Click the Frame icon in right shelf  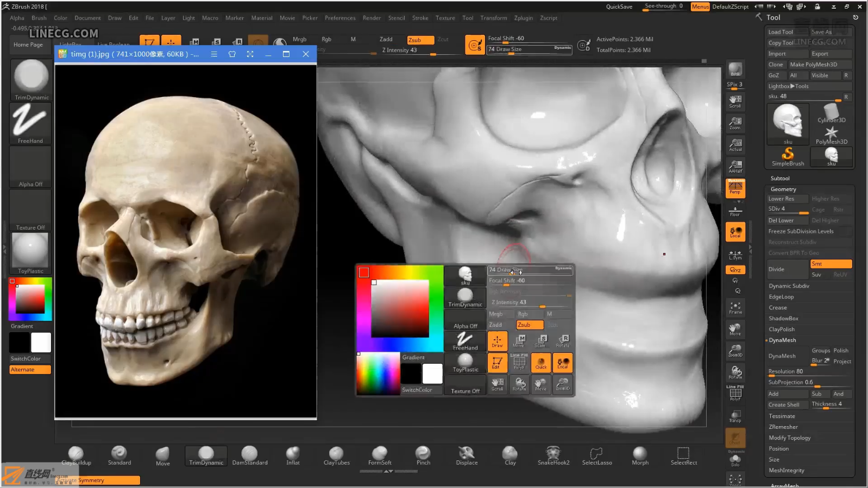735,308
